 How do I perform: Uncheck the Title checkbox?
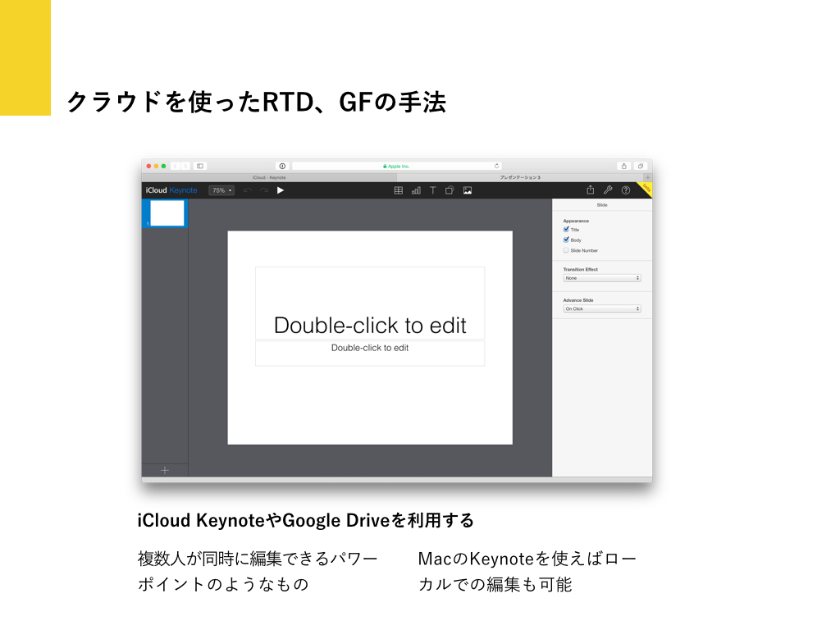(x=566, y=230)
